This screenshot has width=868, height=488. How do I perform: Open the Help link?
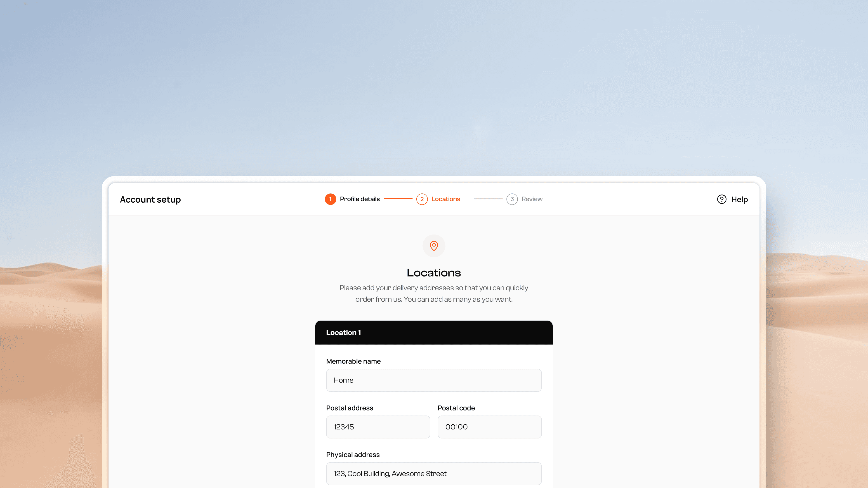[x=739, y=199]
